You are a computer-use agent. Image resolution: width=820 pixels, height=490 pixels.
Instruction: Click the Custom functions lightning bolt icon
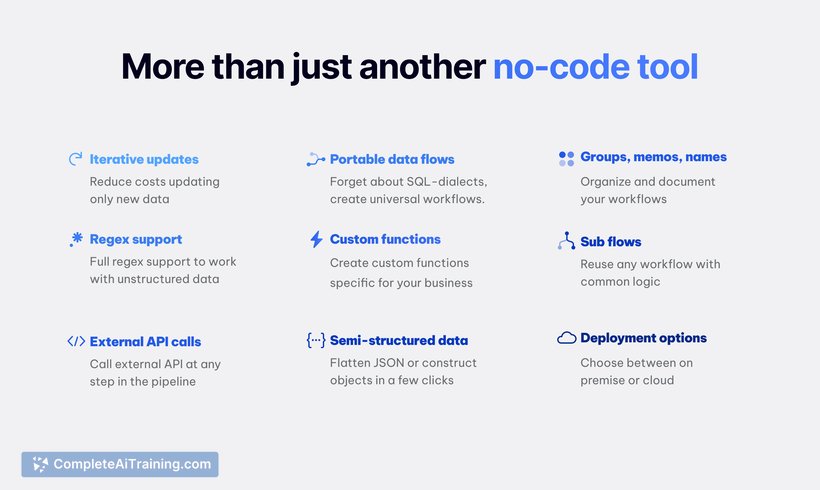click(316, 240)
